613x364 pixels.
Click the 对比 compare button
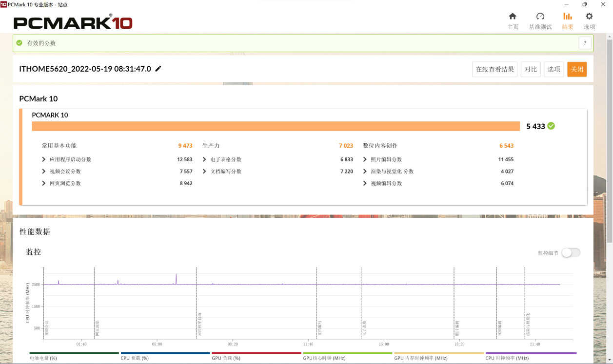pyautogui.click(x=531, y=69)
